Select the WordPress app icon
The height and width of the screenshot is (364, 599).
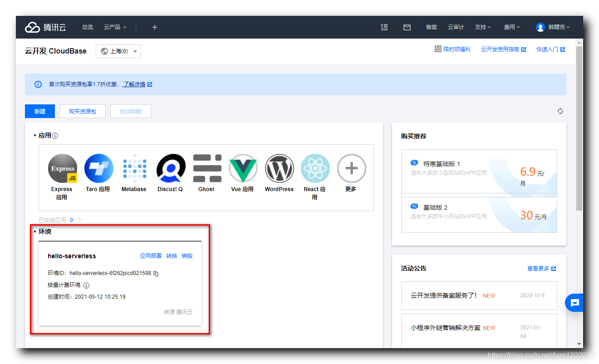point(279,168)
